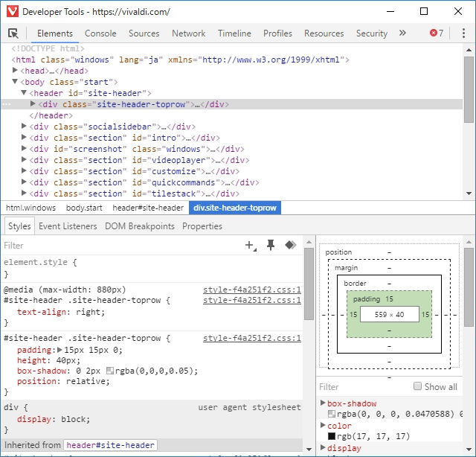476x457 pixels.
Task: Open the DevTools three-dot menu
Action: click(x=463, y=33)
